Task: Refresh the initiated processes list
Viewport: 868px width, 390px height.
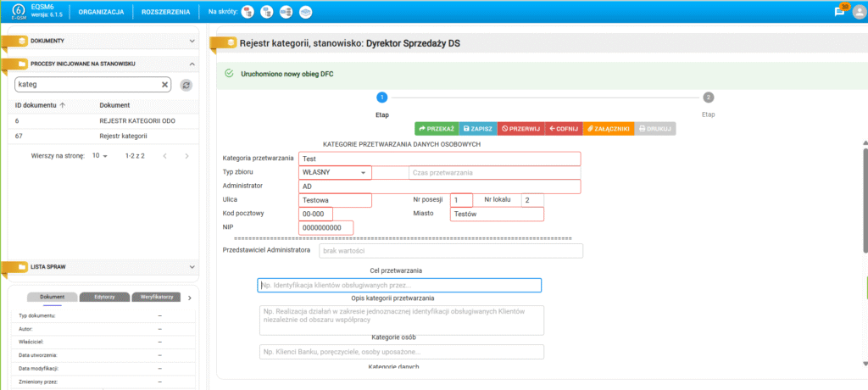Action: coord(186,85)
